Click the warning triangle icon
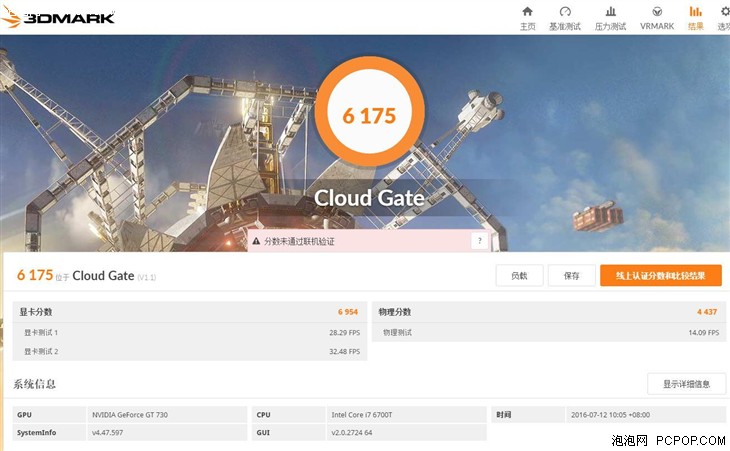Screen dimensions: 730x451 [256, 241]
